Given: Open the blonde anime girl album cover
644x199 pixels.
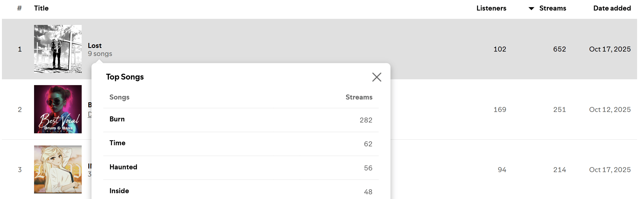Looking at the screenshot, I should click(x=58, y=169).
